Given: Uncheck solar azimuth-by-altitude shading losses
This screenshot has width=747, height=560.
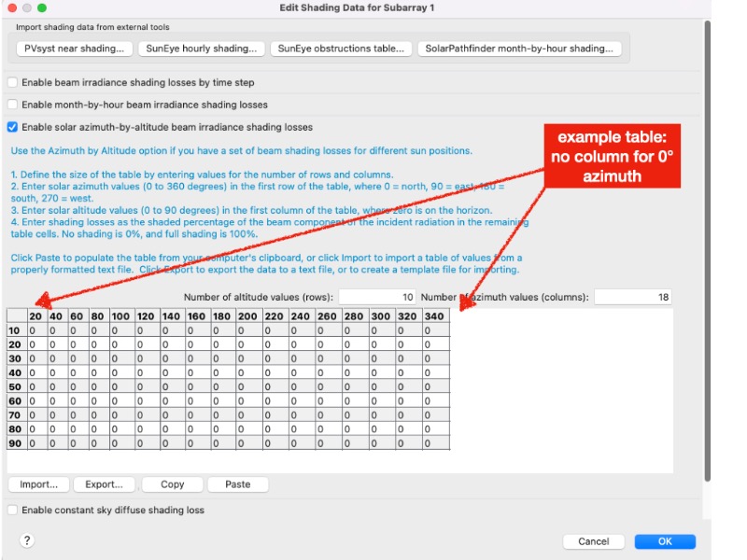Looking at the screenshot, I should tap(12, 127).
